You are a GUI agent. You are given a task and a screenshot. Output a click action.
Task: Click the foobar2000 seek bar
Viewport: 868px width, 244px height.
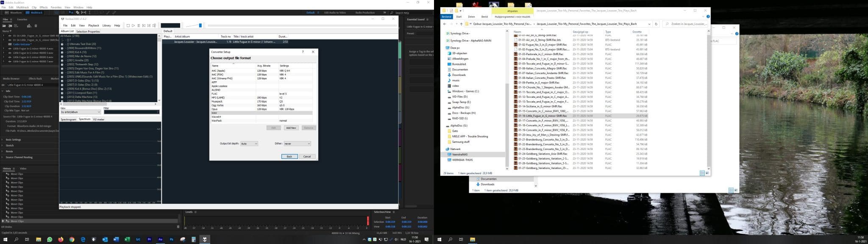tap(302, 25)
